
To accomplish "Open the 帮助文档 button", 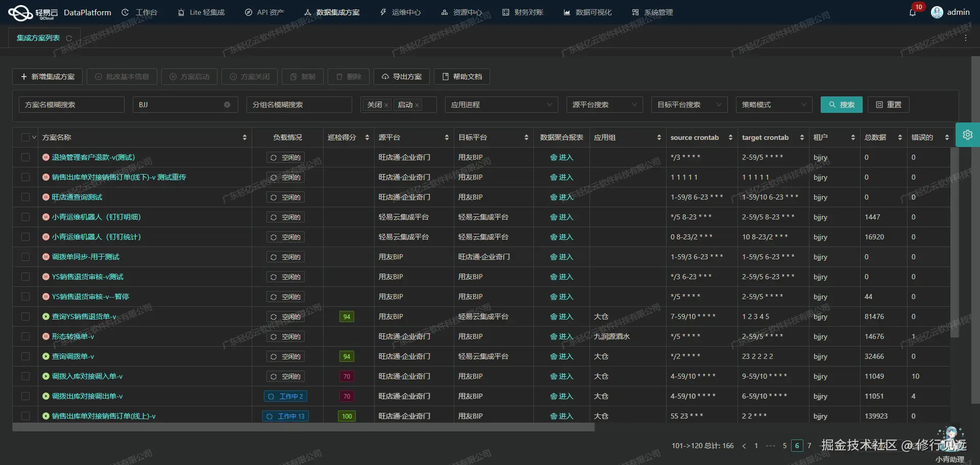I will tap(462, 77).
